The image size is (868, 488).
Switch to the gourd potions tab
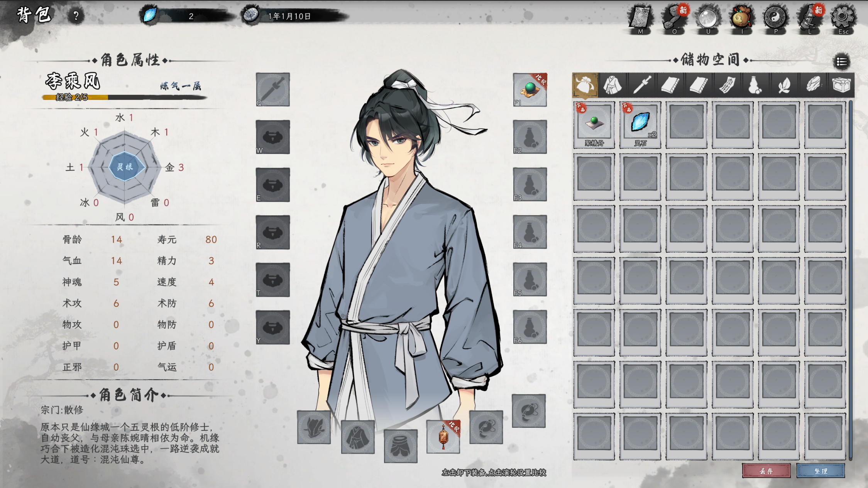pyautogui.click(x=755, y=84)
